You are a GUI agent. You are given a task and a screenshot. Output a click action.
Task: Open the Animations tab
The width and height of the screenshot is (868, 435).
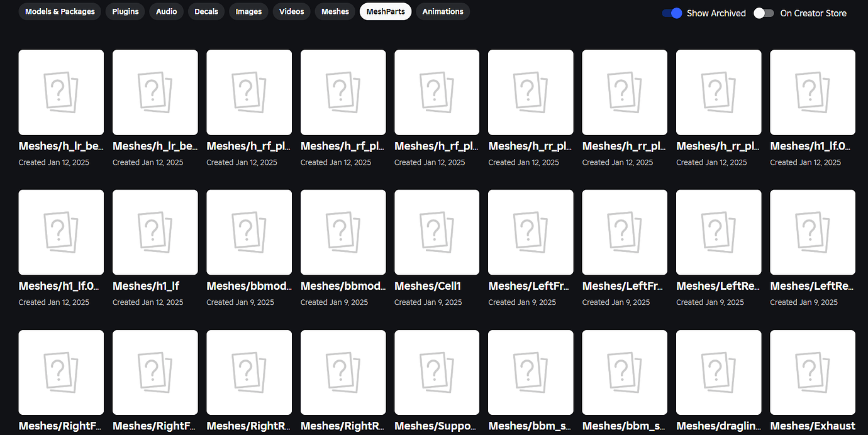click(x=443, y=11)
